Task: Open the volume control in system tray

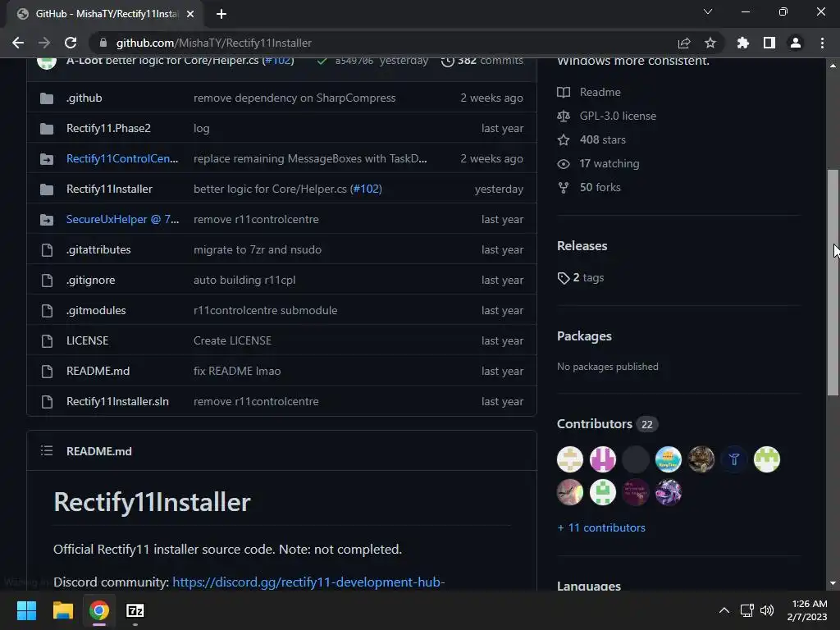Action: 767,610
